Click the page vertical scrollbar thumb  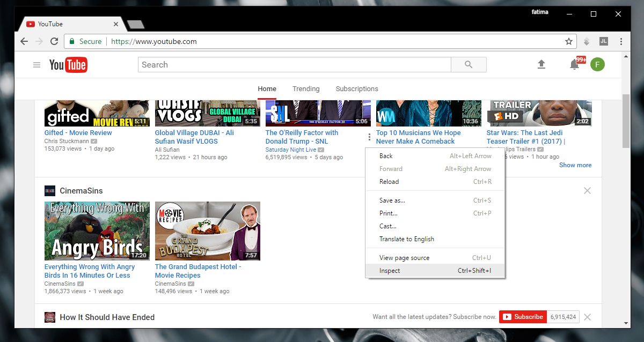(626, 121)
